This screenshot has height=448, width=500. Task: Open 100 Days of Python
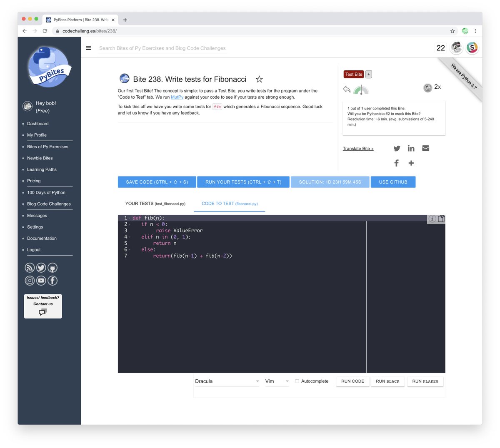tap(46, 192)
